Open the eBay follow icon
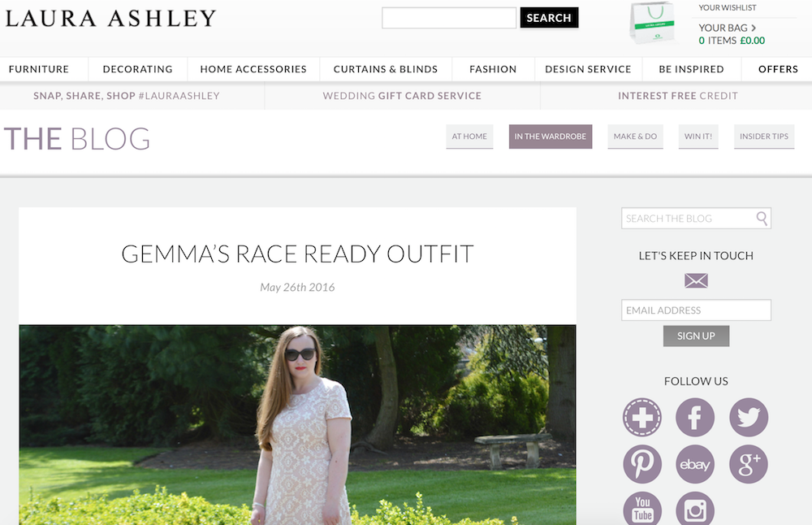 (x=695, y=464)
